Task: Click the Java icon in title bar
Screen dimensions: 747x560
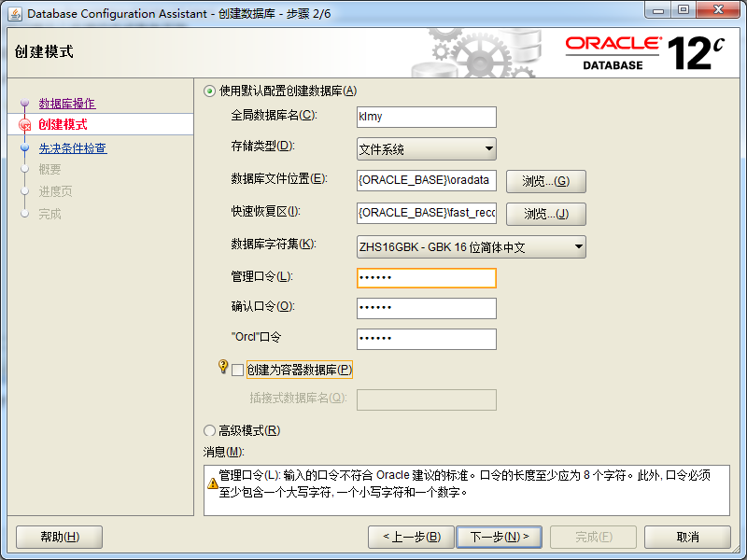Action: pyautogui.click(x=14, y=14)
